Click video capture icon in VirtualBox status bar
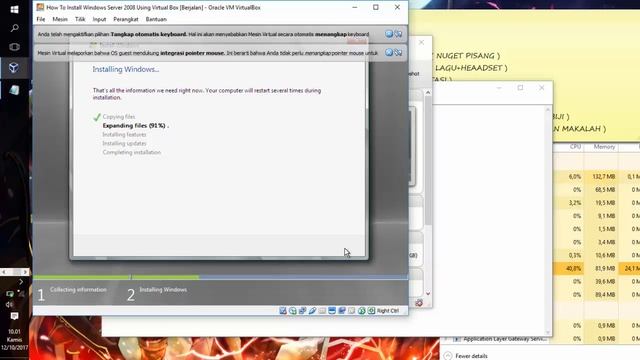This screenshot has height=360, width=640. point(342,311)
